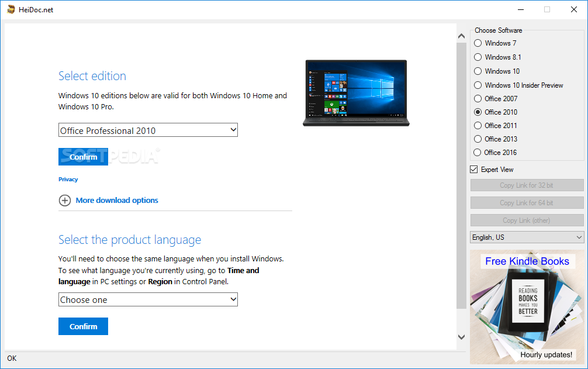The height and width of the screenshot is (369, 588).
Task: Click the HeiDoc.net app icon in title bar
Action: point(11,9)
